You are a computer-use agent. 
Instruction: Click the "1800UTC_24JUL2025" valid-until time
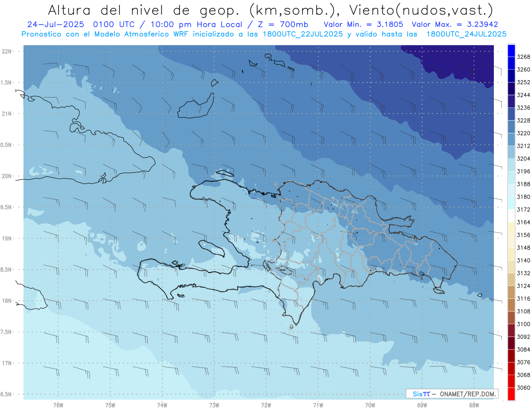[x=466, y=34]
